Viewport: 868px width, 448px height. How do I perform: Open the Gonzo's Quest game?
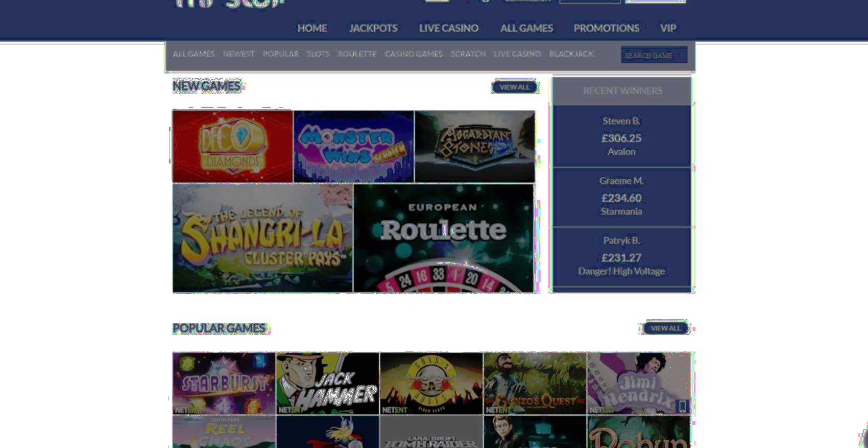coord(535,383)
